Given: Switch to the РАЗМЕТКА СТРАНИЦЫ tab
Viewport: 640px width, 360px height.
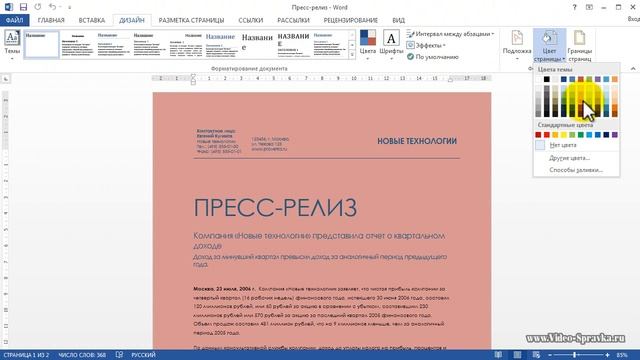Looking at the screenshot, I should tap(191, 20).
